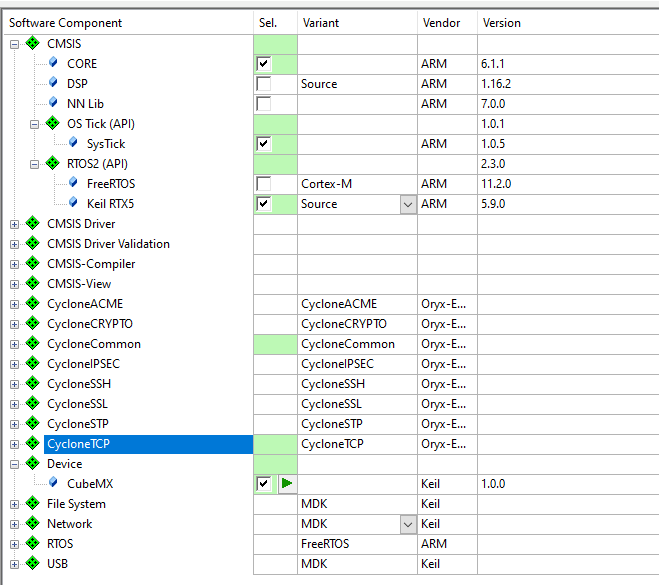Click the CycloneTCP green diamond icon

coord(33,444)
